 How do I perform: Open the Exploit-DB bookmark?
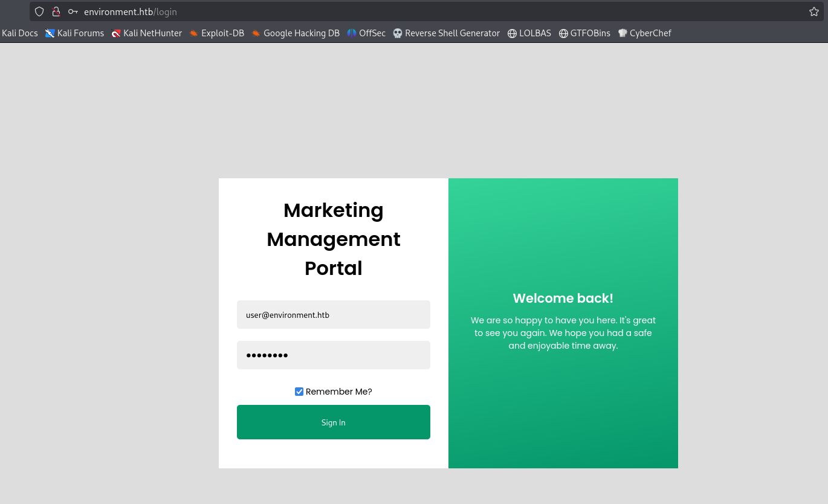click(216, 33)
